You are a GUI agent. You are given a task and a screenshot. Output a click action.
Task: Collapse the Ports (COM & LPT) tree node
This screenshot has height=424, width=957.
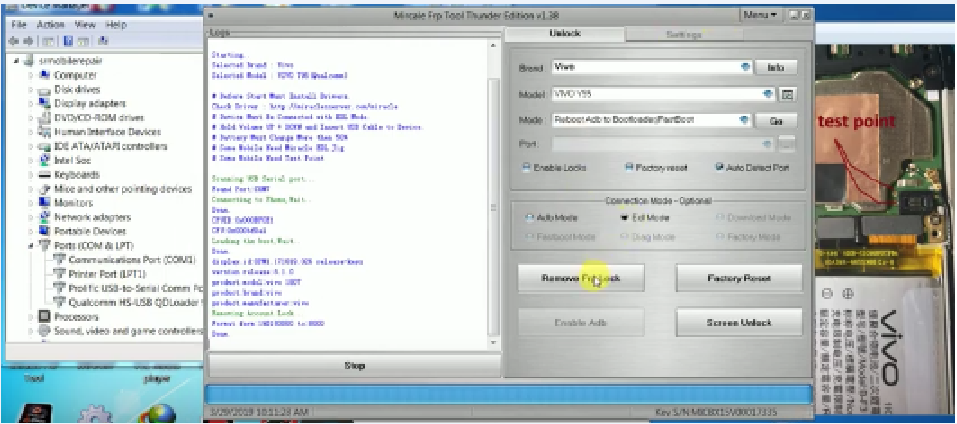pyautogui.click(x=29, y=245)
